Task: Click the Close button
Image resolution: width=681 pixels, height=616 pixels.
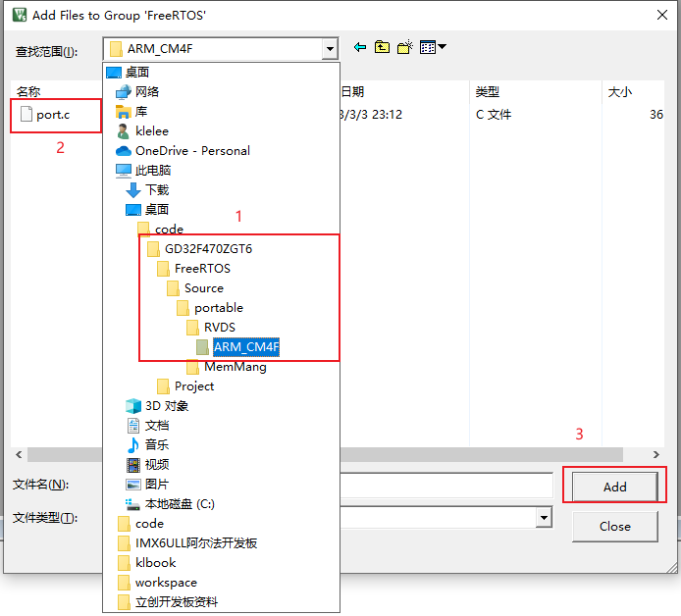Action: click(614, 527)
